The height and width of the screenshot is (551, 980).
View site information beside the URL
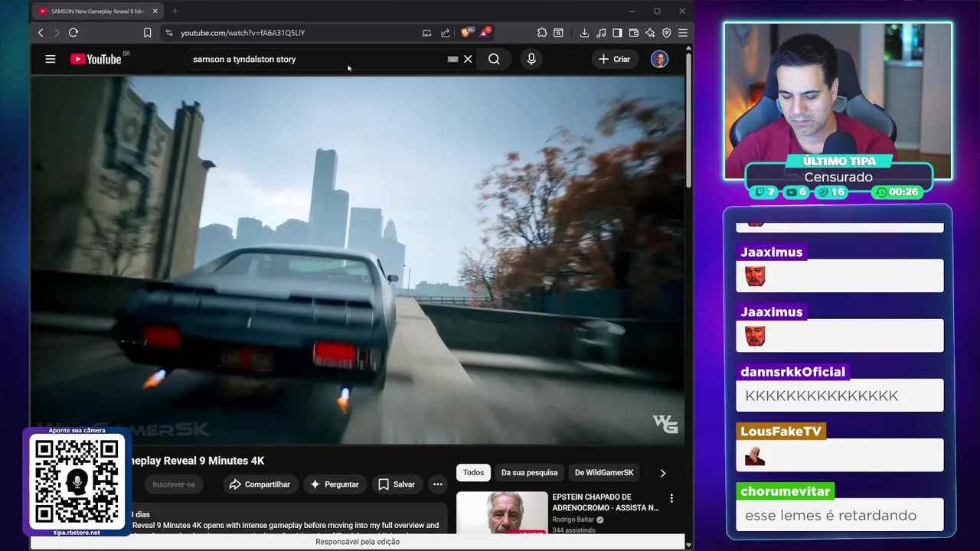point(169,33)
